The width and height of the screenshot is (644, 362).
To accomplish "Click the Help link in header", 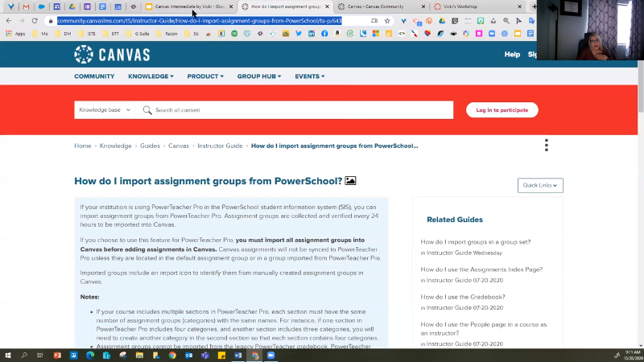I will coord(512,54).
